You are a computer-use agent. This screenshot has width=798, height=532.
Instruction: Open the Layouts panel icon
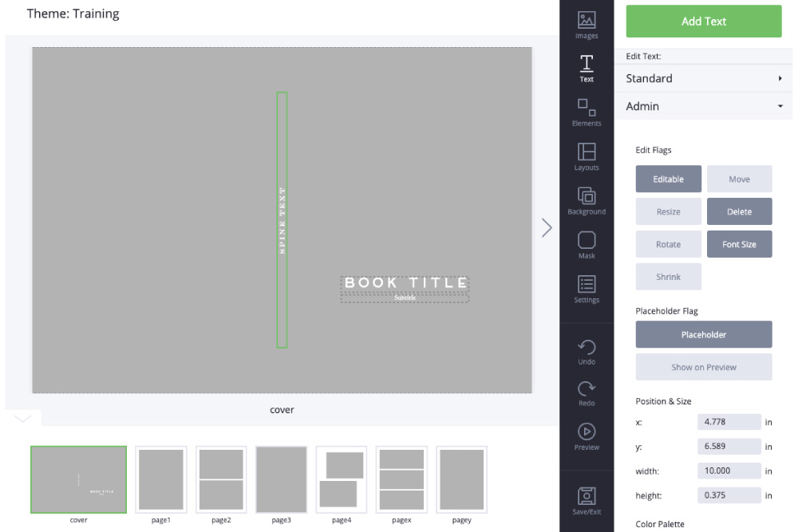587,152
